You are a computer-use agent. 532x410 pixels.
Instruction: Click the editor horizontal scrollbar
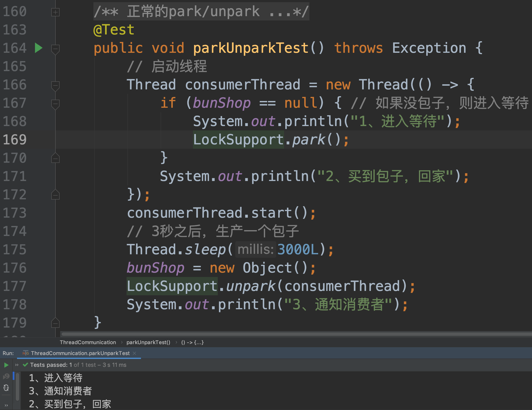292,334
